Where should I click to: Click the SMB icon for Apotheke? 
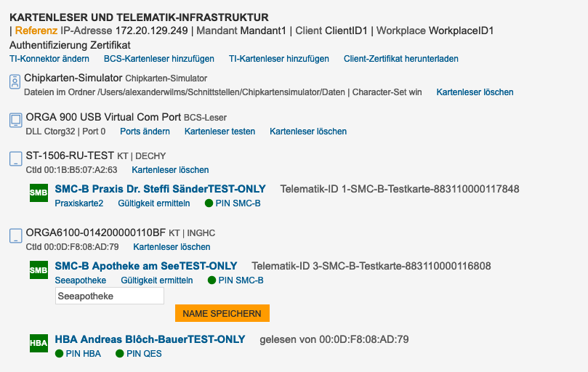[39, 270]
